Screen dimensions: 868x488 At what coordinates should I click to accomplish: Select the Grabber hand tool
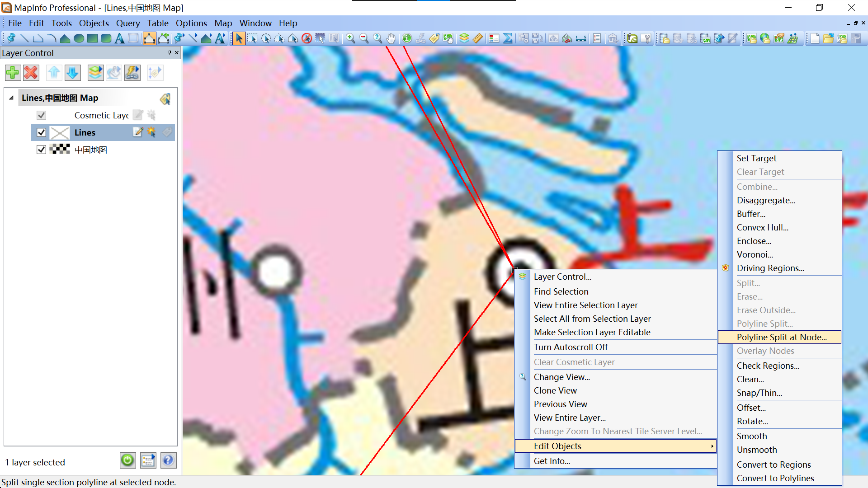391,38
